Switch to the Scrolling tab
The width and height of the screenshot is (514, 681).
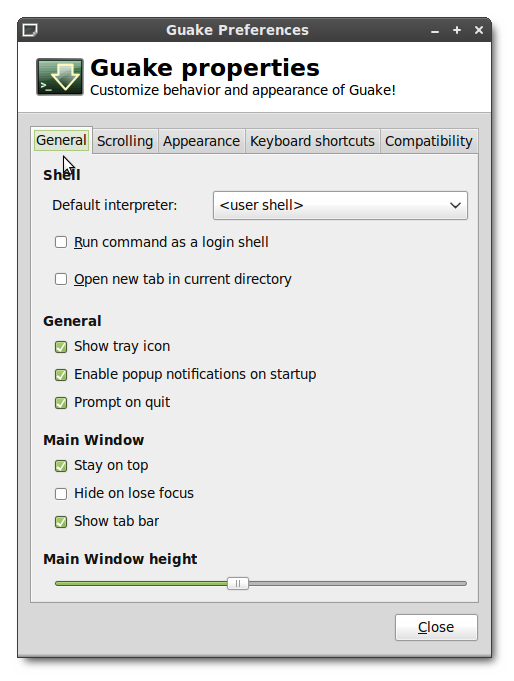(125, 141)
